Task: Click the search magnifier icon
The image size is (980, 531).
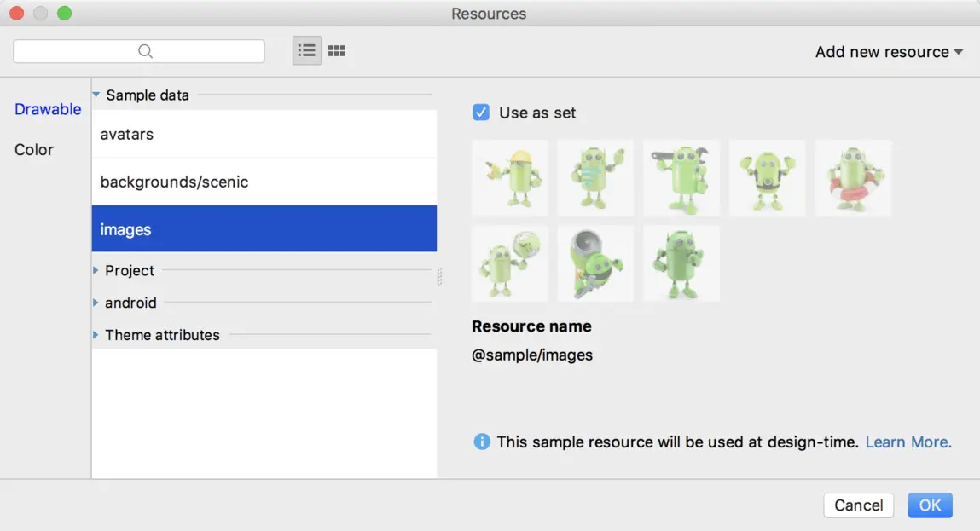Action: [145, 51]
